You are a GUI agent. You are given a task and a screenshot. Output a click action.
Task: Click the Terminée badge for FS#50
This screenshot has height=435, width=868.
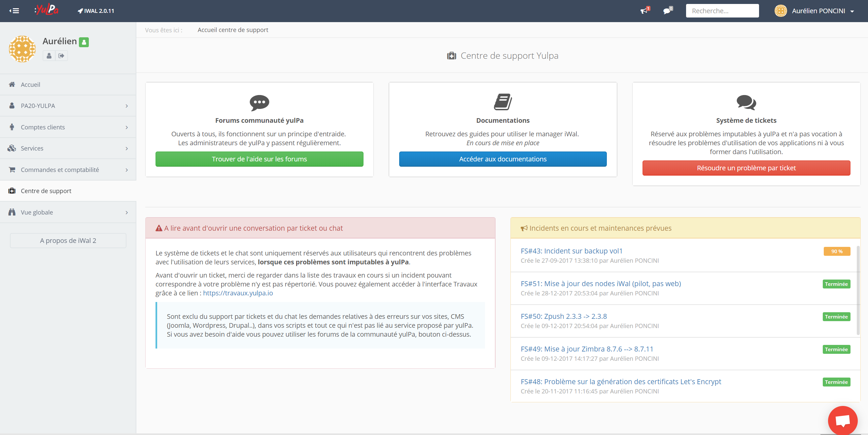click(x=836, y=317)
